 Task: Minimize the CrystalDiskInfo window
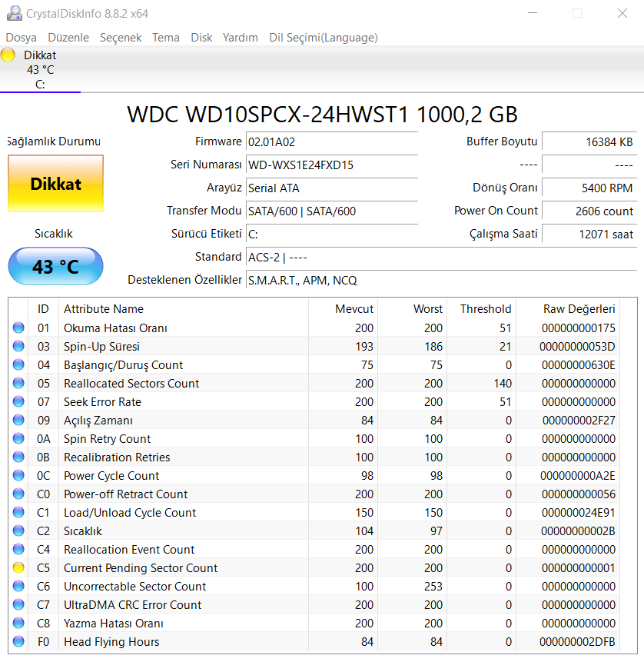click(533, 13)
